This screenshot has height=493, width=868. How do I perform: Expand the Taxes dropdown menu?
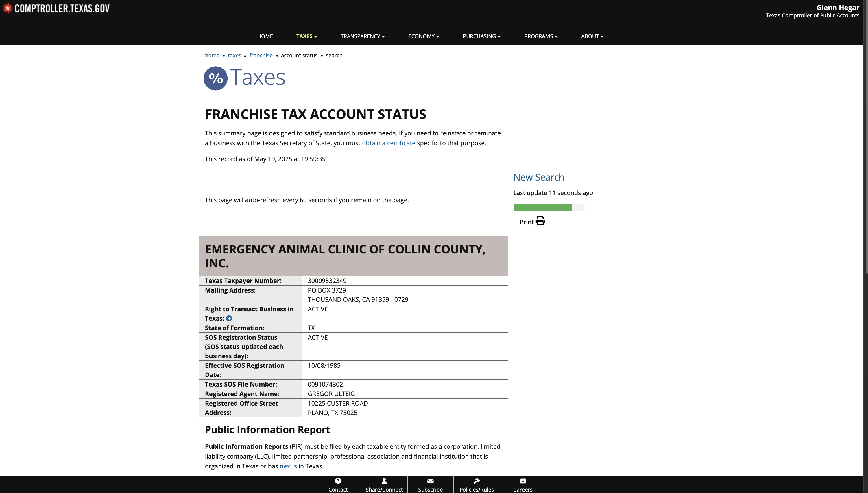click(306, 36)
